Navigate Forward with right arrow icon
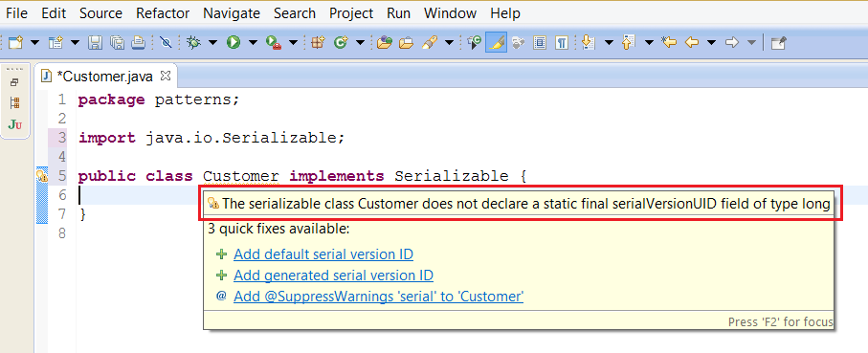This screenshot has width=868, height=353. [x=732, y=42]
